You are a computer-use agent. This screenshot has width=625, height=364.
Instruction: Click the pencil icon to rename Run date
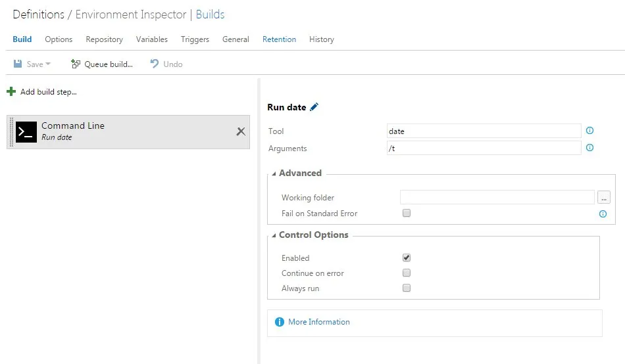314,107
